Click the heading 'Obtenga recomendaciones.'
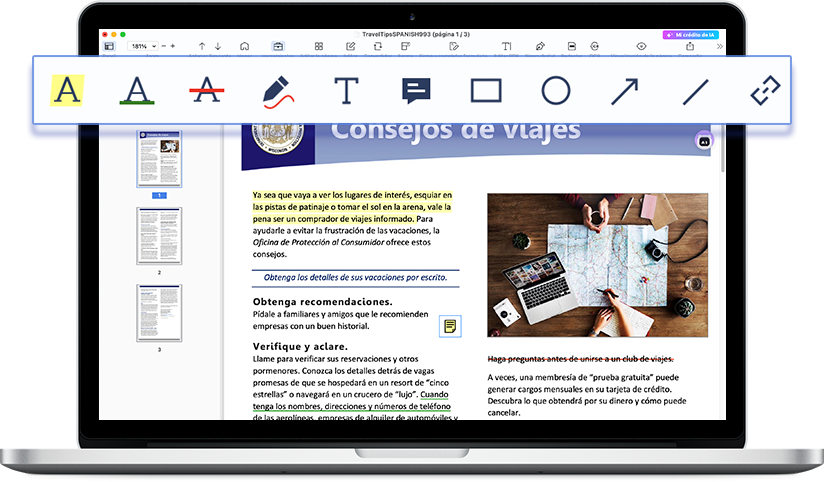Image resolution: width=824 pixels, height=482 pixels. click(x=323, y=302)
